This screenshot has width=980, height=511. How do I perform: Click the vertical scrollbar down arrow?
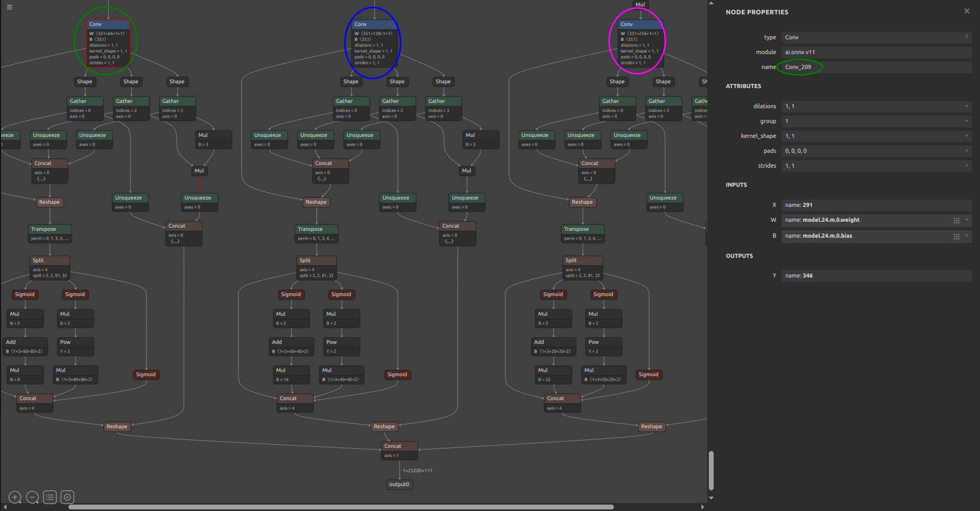(711, 498)
